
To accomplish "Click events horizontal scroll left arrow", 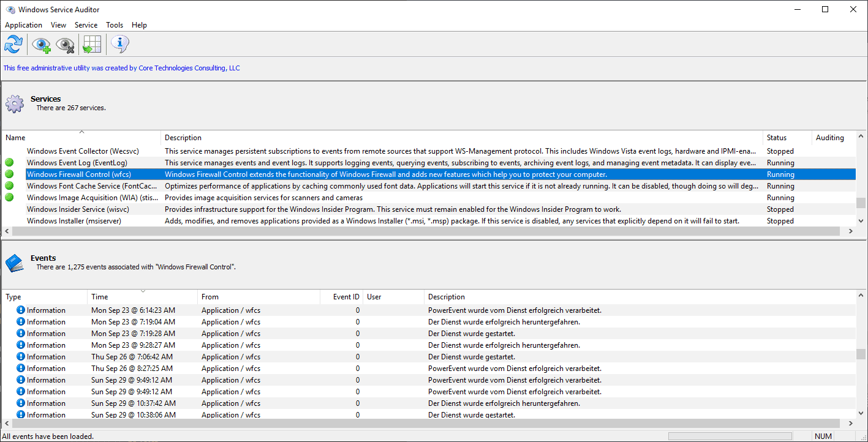I will tap(7, 424).
